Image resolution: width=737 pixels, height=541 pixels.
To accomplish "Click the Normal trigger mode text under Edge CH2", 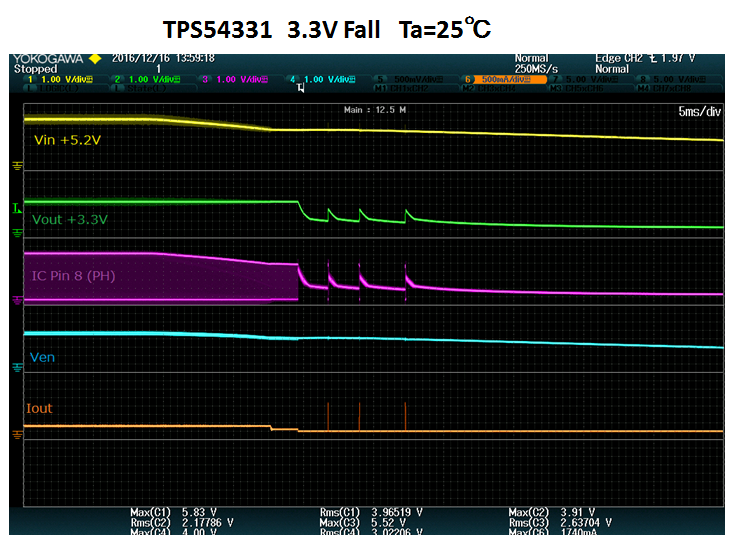I will pyautogui.click(x=612, y=69).
